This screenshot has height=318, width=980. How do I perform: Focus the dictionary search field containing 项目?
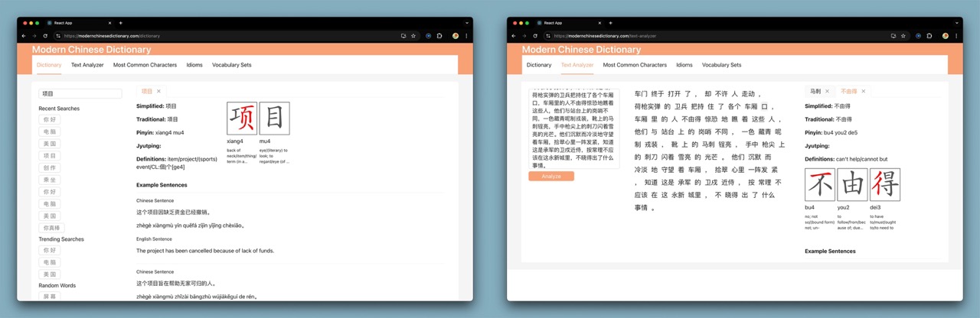(x=80, y=93)
